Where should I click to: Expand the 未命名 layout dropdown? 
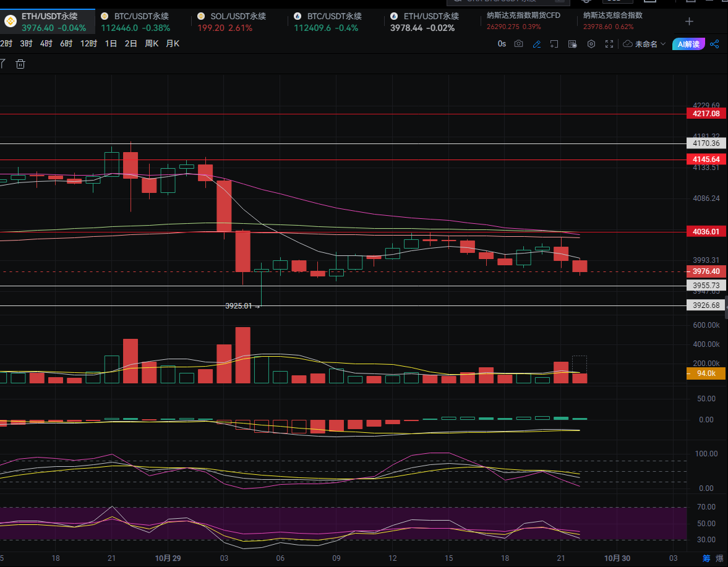click(x=644, y=44)
